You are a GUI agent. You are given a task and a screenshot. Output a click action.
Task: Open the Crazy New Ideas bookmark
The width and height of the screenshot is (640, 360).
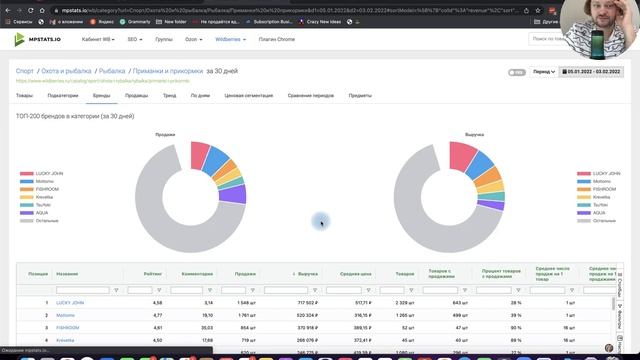coord(320,22)
